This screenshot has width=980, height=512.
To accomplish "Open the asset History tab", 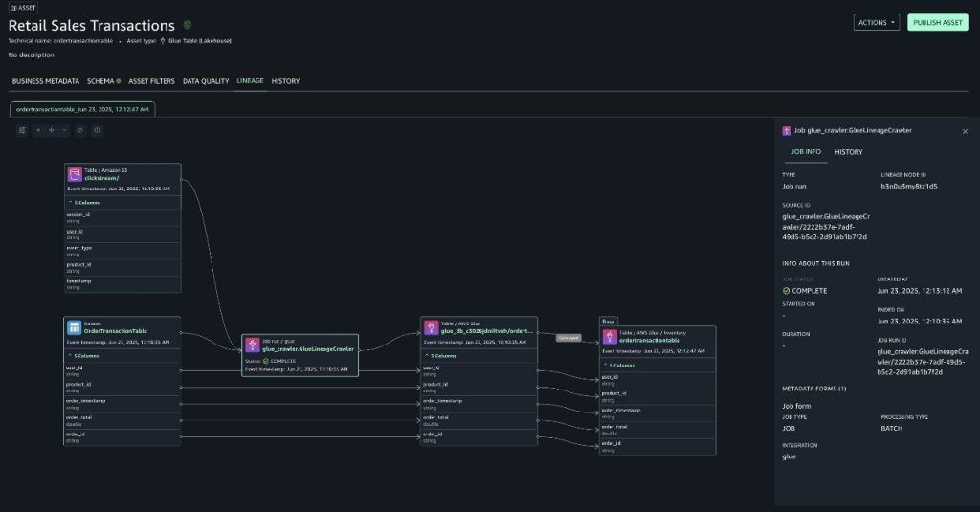I will (x=285, y=81).
